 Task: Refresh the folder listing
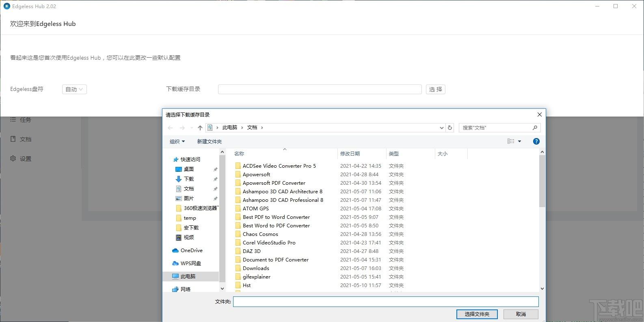[450, 128]
